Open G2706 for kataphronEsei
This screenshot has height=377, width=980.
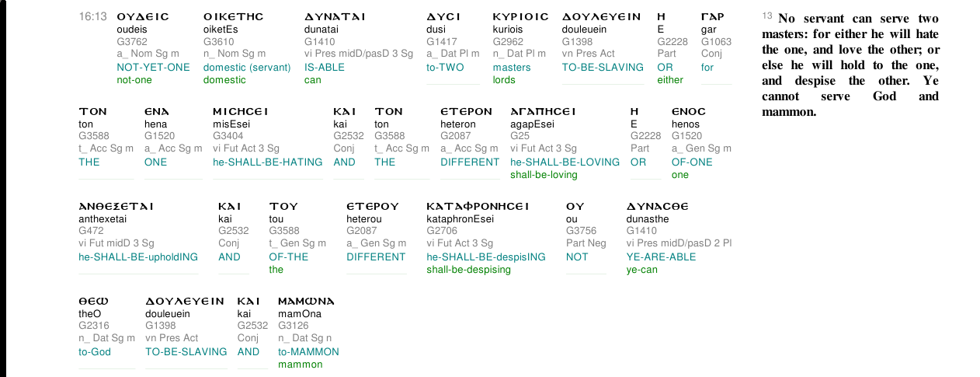point(442,231)
